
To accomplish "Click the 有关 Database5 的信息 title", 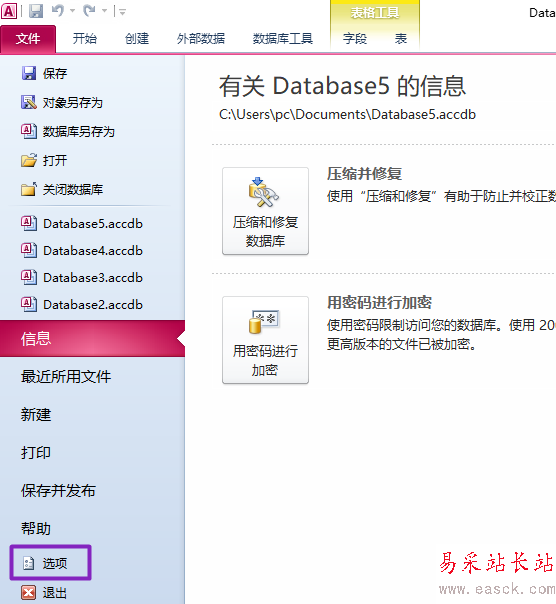I will pyautogui.click(x=343, y=86).
